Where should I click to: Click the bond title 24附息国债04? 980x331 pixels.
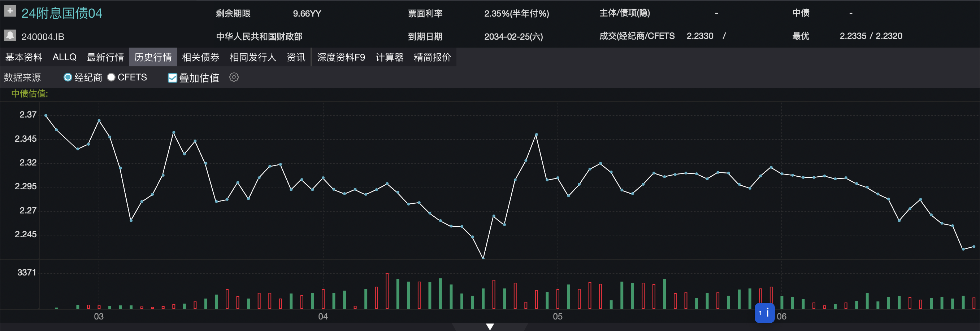coord(62,13)
